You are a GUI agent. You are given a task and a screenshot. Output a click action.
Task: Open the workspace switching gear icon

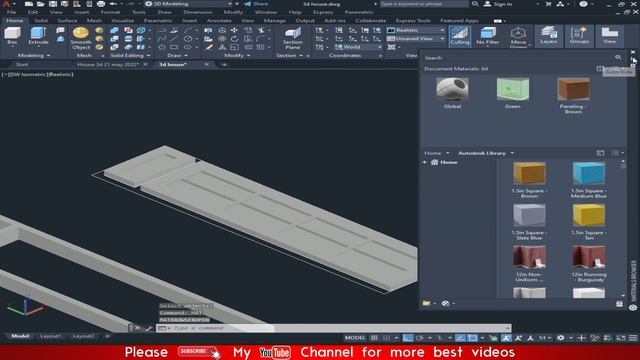pos(561,338)
